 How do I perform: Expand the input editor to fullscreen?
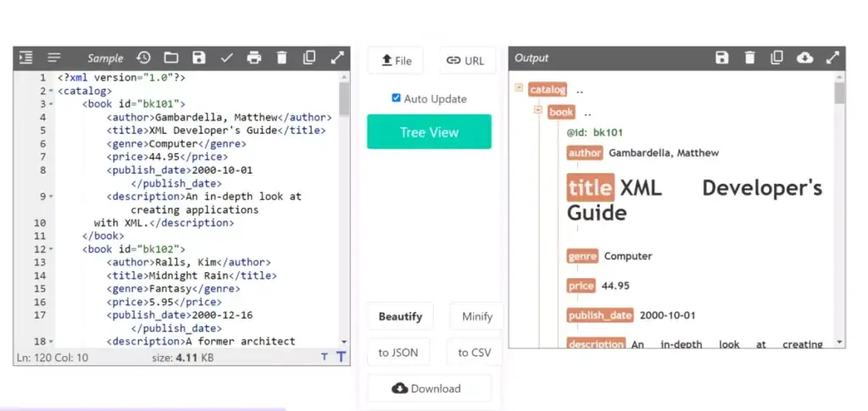tap(337, 58)
